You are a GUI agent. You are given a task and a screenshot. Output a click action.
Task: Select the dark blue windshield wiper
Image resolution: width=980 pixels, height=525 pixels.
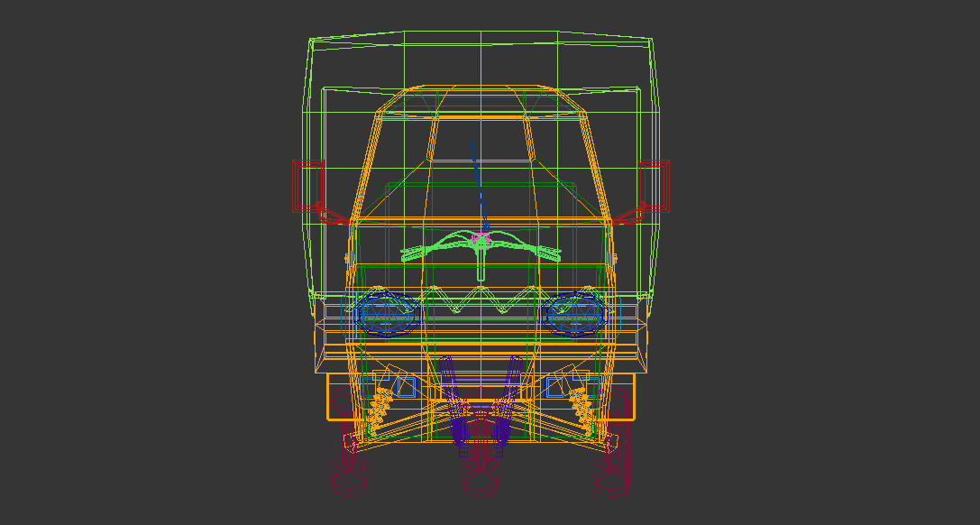pyautogui.click(x=480, y=188)
